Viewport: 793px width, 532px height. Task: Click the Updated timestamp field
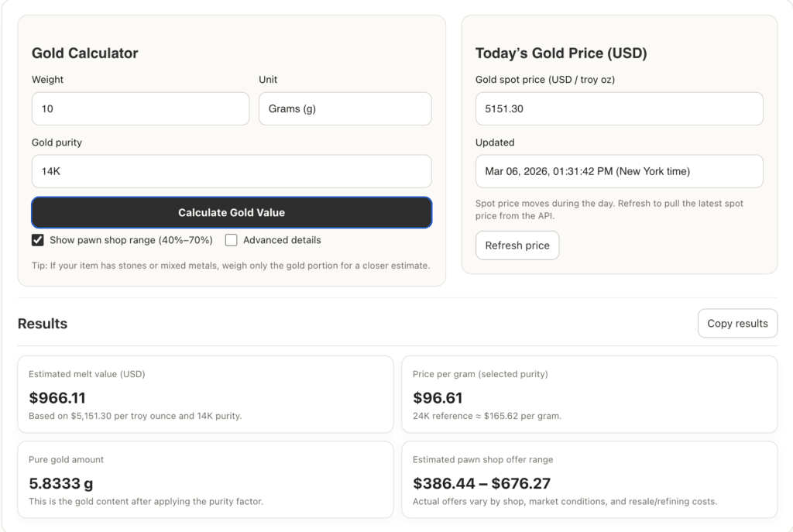[620, 171]
